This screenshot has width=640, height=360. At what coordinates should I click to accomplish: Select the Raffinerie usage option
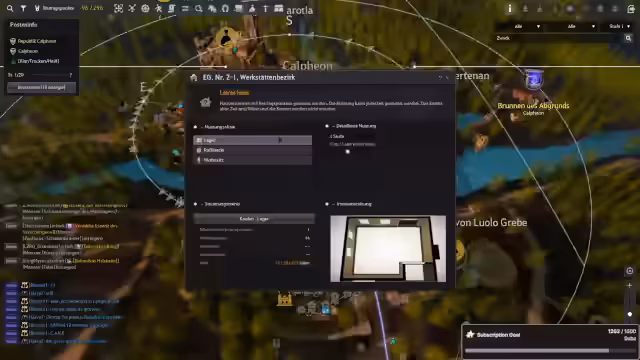(253, 150)
